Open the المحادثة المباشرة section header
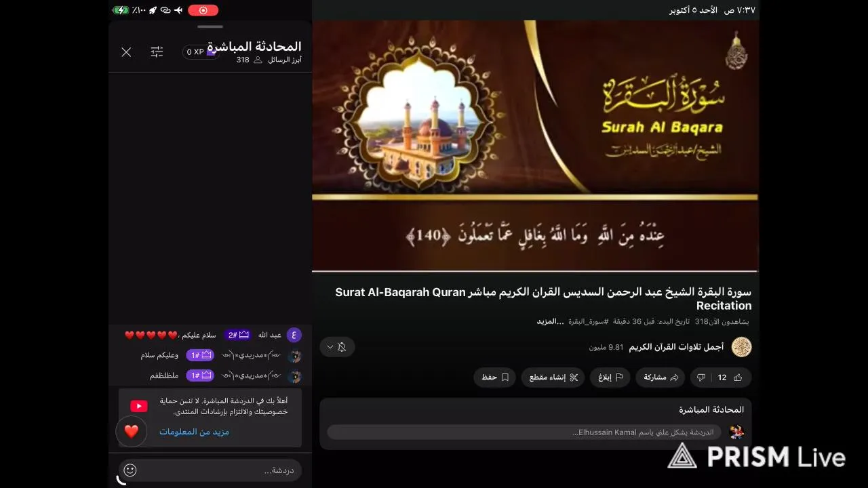The image size is (868, 488). [x=711, y=409]
